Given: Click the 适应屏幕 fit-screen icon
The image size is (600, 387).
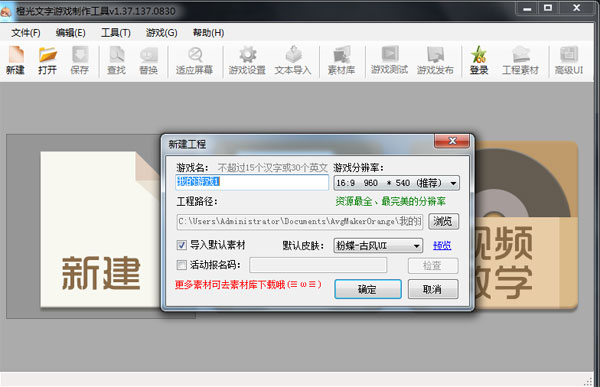Looking at the screenshot, I should [x=194, y=60].
